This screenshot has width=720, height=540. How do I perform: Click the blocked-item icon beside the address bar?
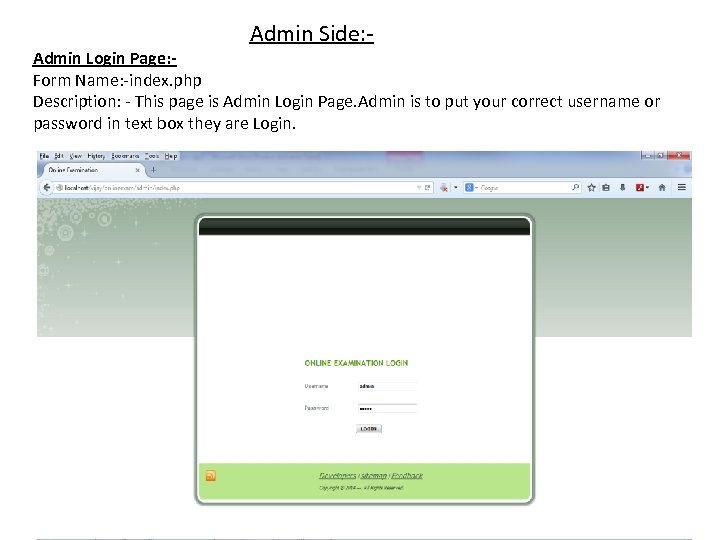coord(444,187)
